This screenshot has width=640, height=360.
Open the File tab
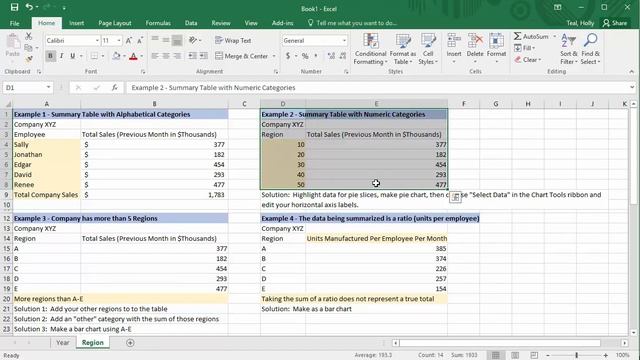point(15,23)
